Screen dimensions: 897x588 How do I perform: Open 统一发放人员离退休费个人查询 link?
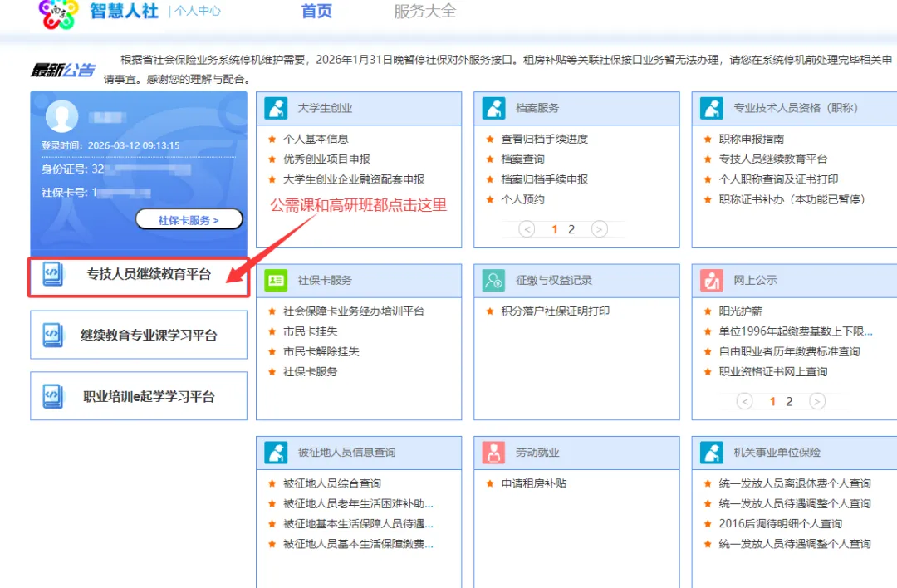795,483
